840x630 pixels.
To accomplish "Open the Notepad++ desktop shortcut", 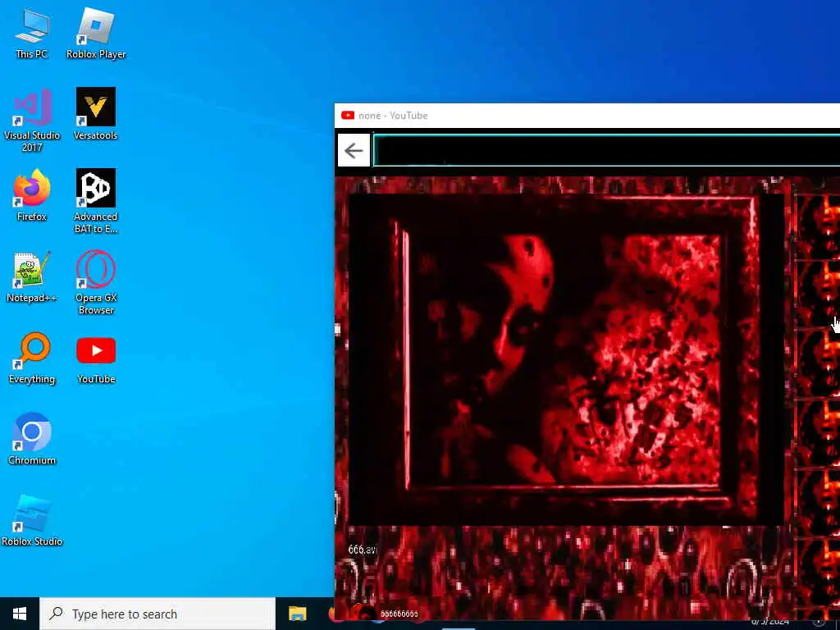I will pos(32,277).
